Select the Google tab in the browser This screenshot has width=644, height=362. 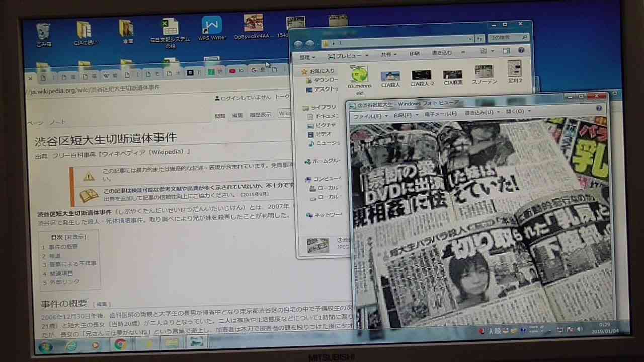click(x=257, y=70)
